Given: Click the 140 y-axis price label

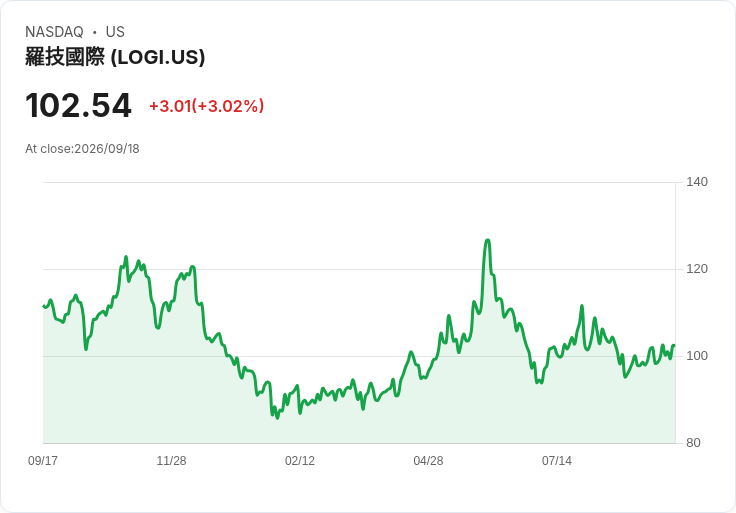Looking at the screenshot, I should click(x=697, y=182).
